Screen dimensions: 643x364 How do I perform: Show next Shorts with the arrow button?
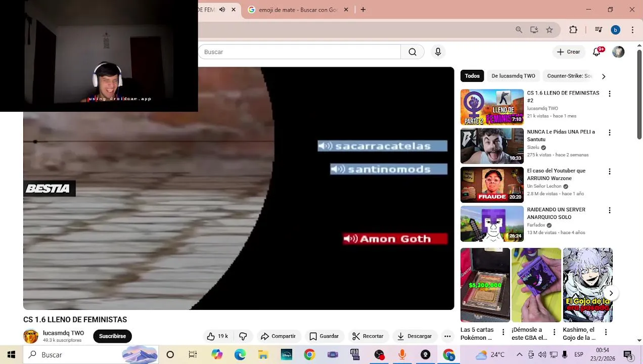point(611,293)
